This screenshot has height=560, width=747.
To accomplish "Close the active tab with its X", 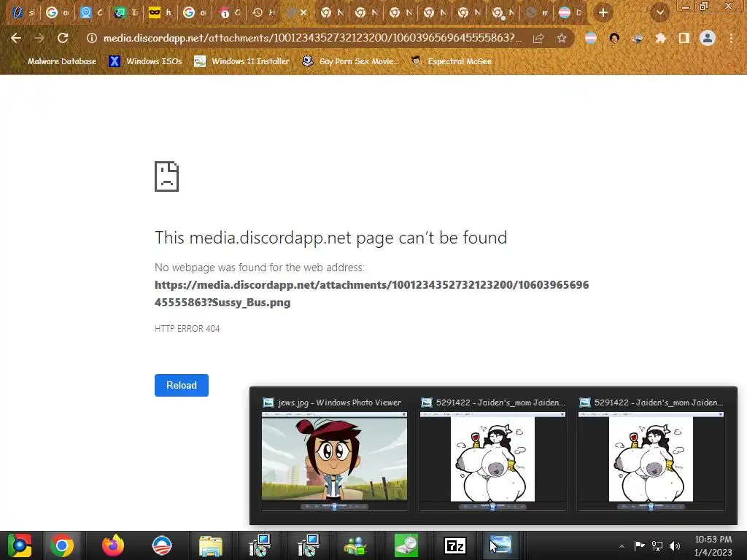I will (x=303, y=13).
